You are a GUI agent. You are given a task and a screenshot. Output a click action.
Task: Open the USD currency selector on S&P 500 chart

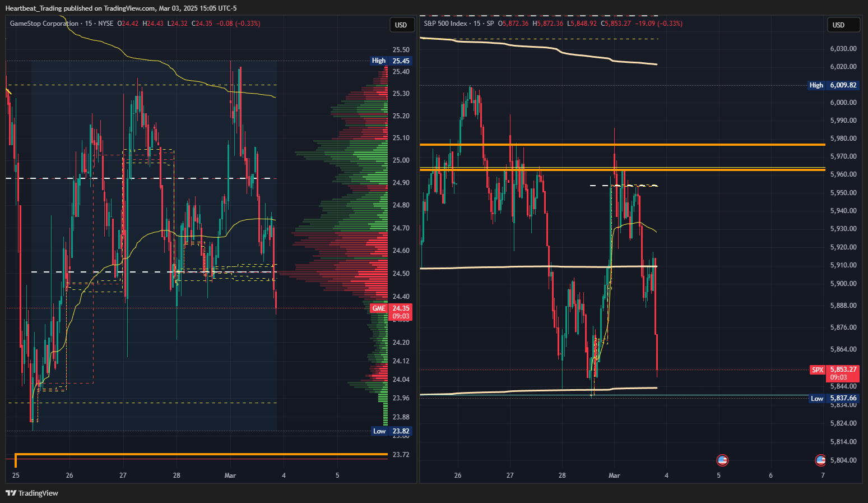tap(843, 25)
